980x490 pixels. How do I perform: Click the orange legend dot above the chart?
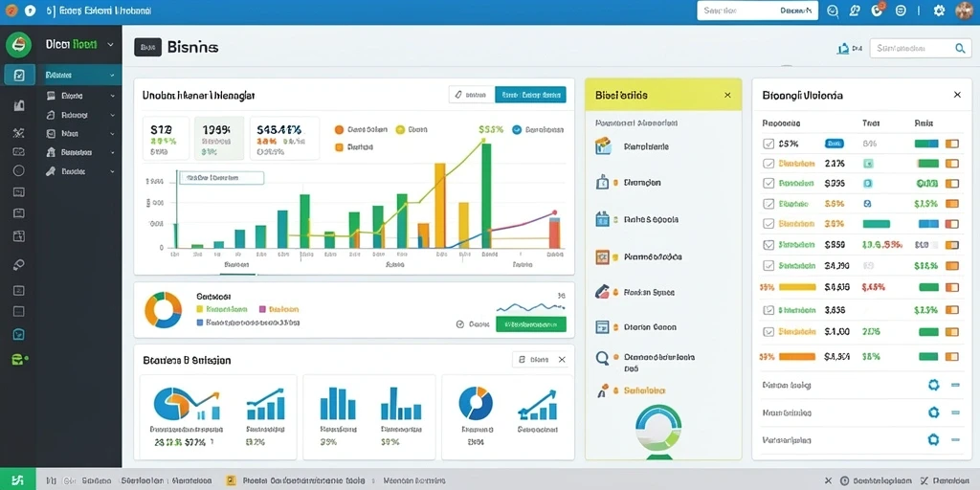(339, 129)
